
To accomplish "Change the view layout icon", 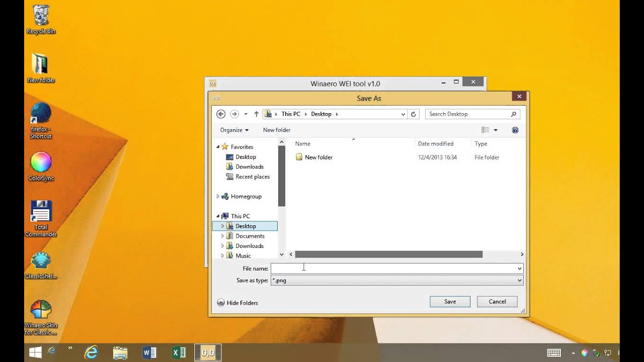I will pos(485,130).
